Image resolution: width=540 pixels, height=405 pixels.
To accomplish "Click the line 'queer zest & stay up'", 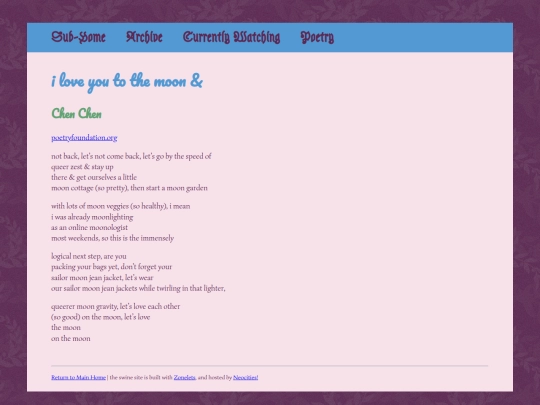I will coord(82,167).
